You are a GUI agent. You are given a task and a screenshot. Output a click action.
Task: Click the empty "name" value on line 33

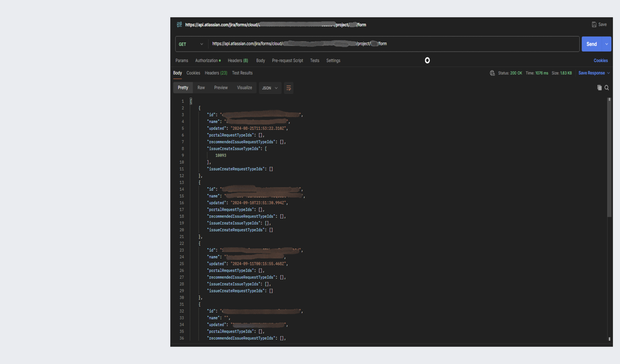click(227, 317)
